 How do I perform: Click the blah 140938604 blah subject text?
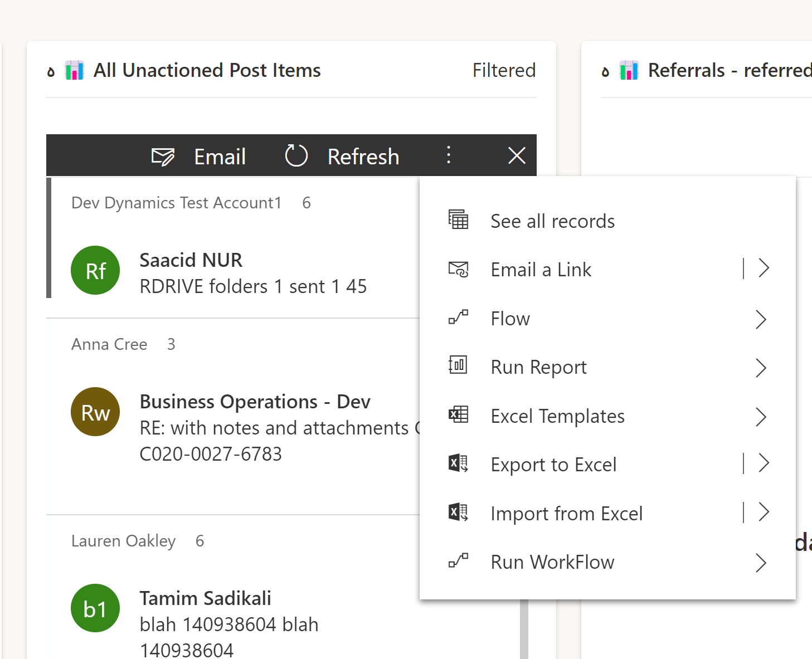click(229, 624)
